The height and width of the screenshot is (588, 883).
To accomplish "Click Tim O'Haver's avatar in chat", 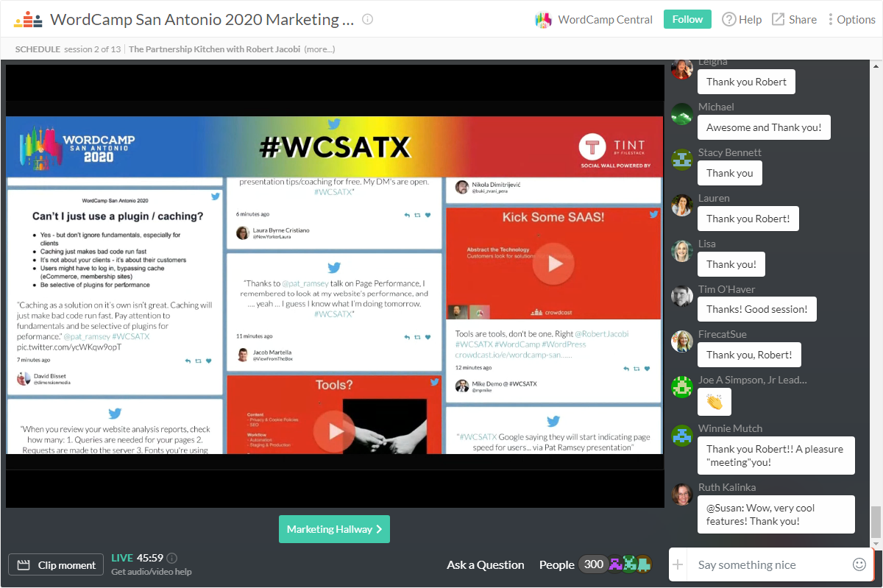I will 682,297.
